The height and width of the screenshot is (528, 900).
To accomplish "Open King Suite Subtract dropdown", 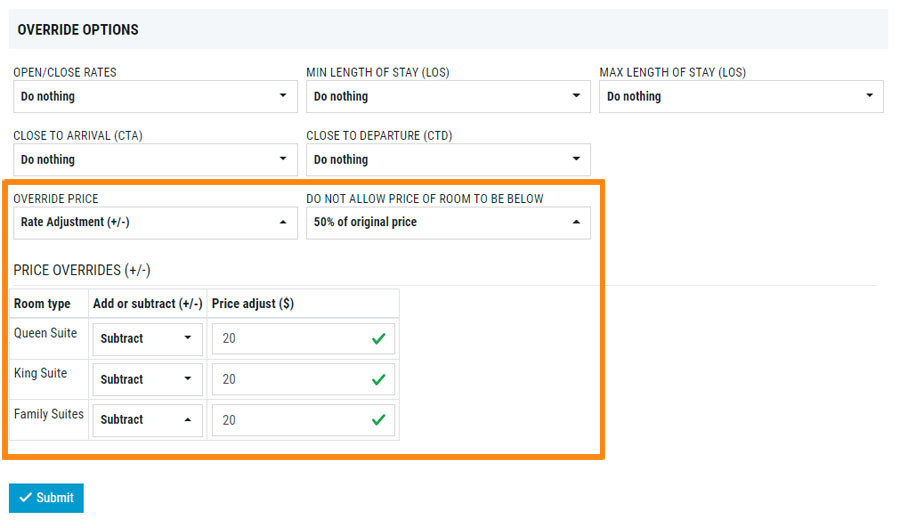I will pos(146,380).
